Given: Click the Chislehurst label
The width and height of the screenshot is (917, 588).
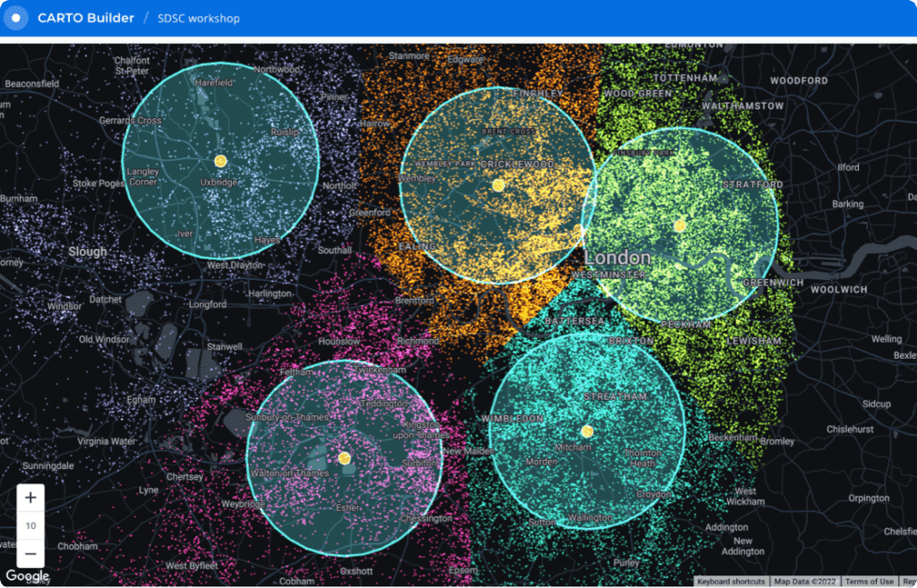Looking at the screenshot, I should click(850, 429).
